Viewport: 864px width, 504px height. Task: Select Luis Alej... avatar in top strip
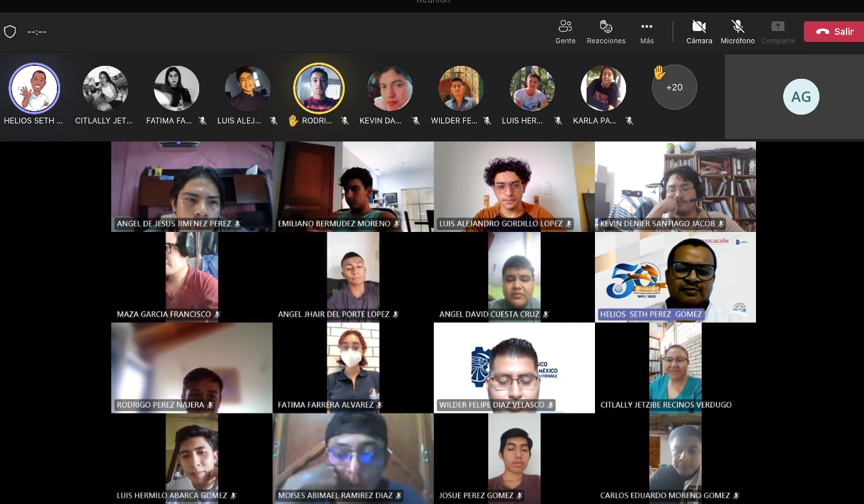coord(248,89)
